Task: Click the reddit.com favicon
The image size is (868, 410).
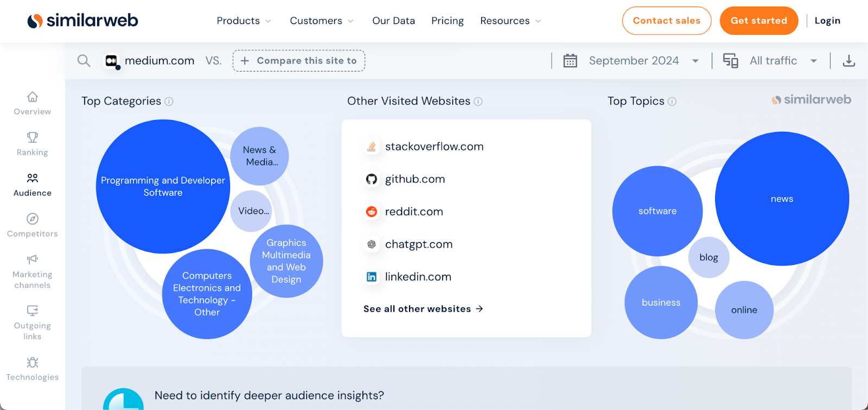Action: point(372,212)
